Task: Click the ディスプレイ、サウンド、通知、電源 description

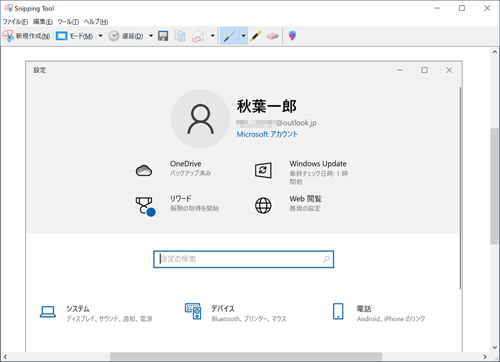Action: 109,319
